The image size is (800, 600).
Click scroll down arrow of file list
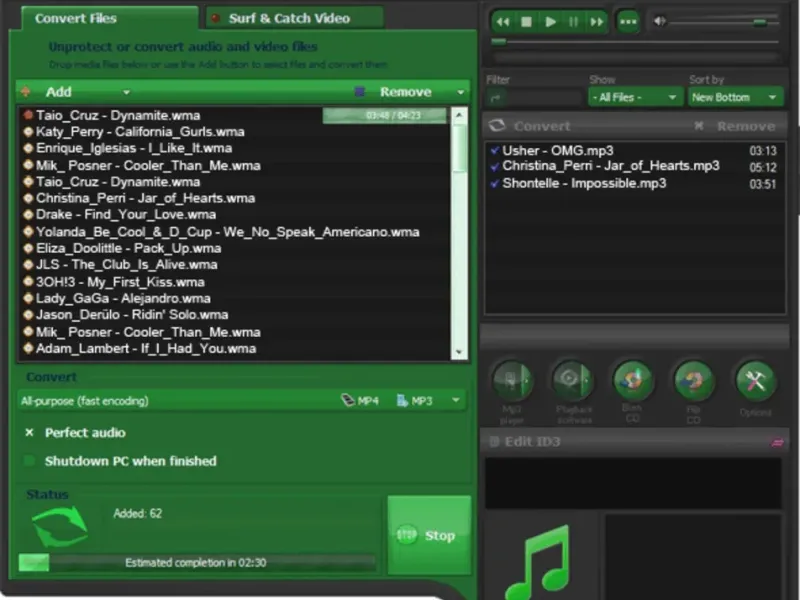(459, 352)
